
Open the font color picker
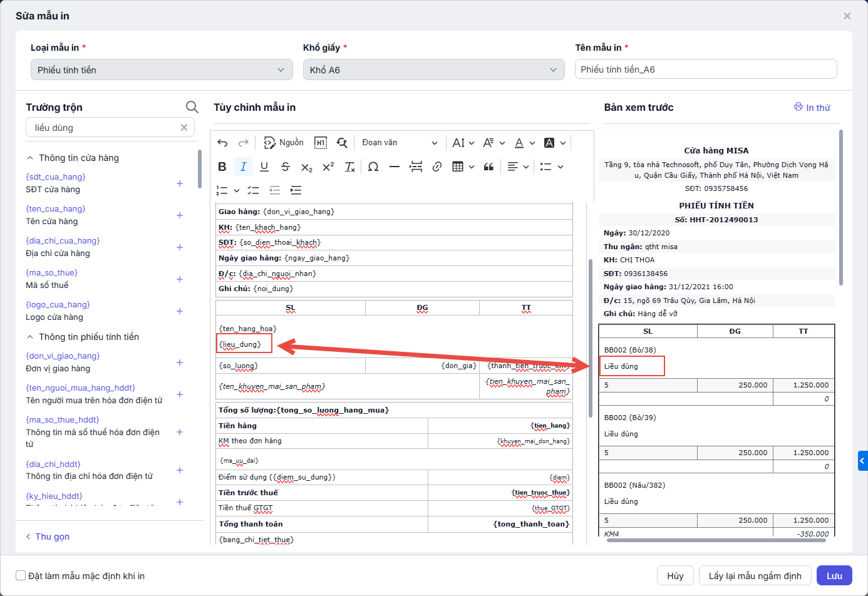525,143
